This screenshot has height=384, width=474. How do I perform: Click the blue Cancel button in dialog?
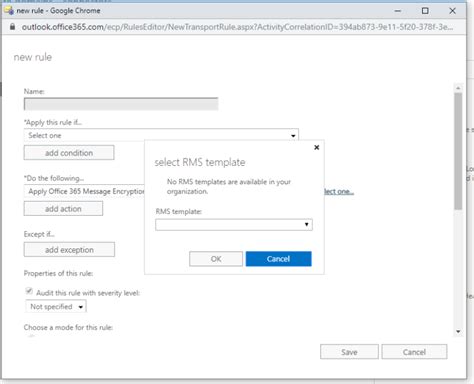coord(278,259)
